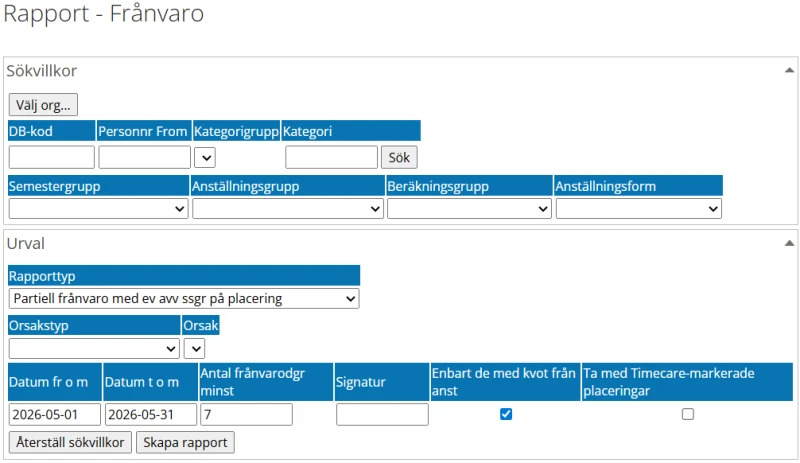Click the Datum fr o m field
The image size is (800, 463).
click(55, 414)
